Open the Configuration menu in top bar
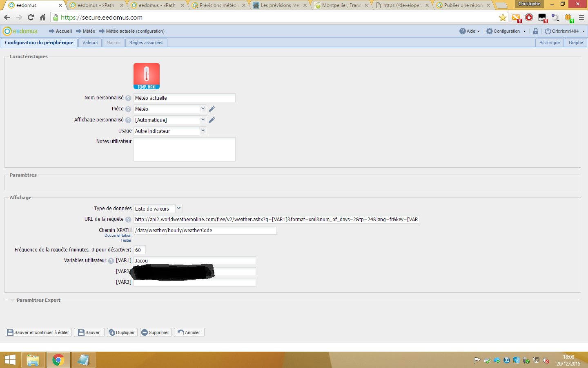This screenshot has width=588, height=368. [506, 31]
